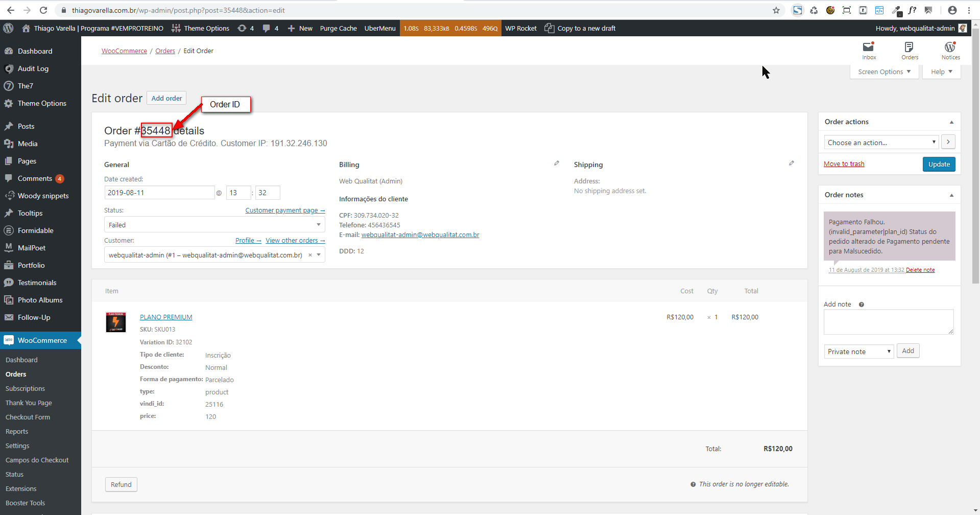Viewport: 980px width, 515px height.
Task: Open Howdy, webqualitat-admin account menu
Action: [x=921, y=28]
